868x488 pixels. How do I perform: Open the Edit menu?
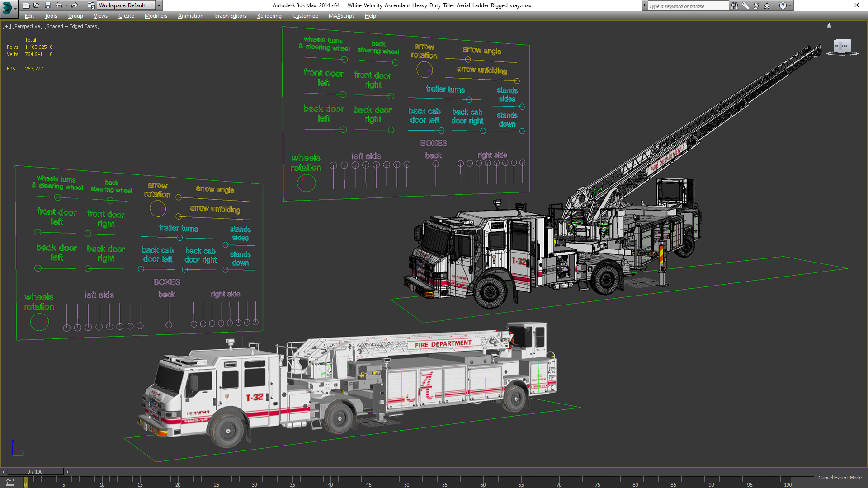(29, 16)
